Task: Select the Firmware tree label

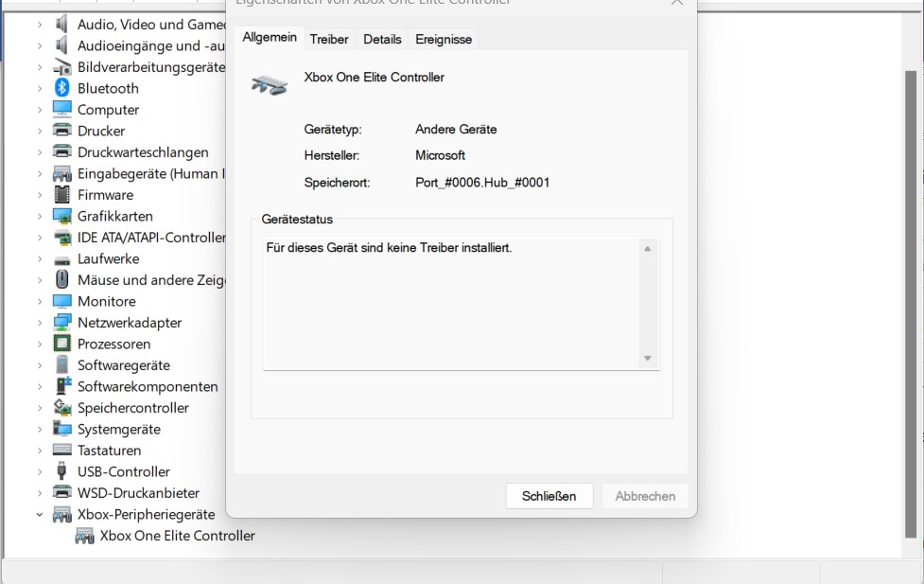Action: [x=106, y=195]
